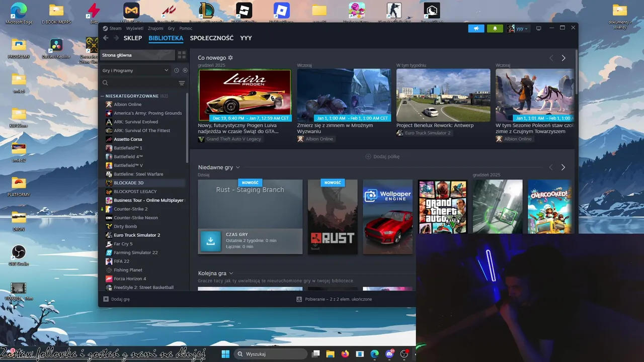Open the YYY profile tab

click(246, 38)
